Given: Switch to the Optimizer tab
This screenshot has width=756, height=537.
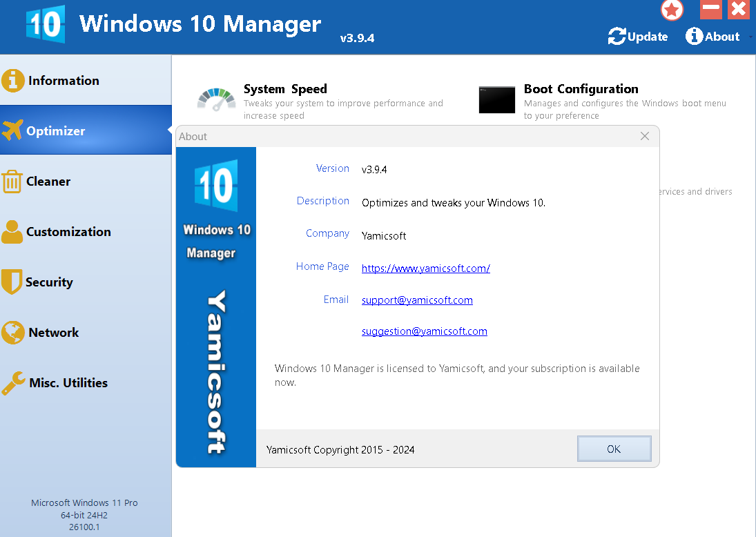Looking at the screenshot, I should 86,130.
